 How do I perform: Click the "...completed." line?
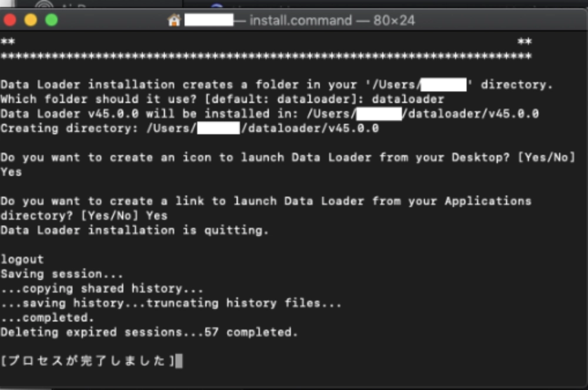coord(47,318)
